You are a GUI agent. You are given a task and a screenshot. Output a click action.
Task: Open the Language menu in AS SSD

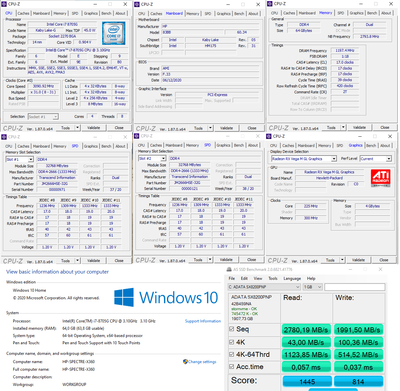pos(292,278)
